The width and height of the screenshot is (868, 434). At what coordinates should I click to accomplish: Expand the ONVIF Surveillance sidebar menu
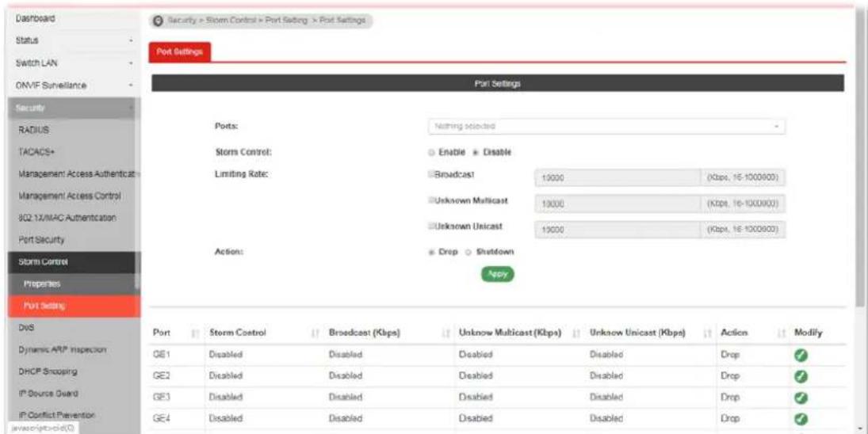click(75, 86)
